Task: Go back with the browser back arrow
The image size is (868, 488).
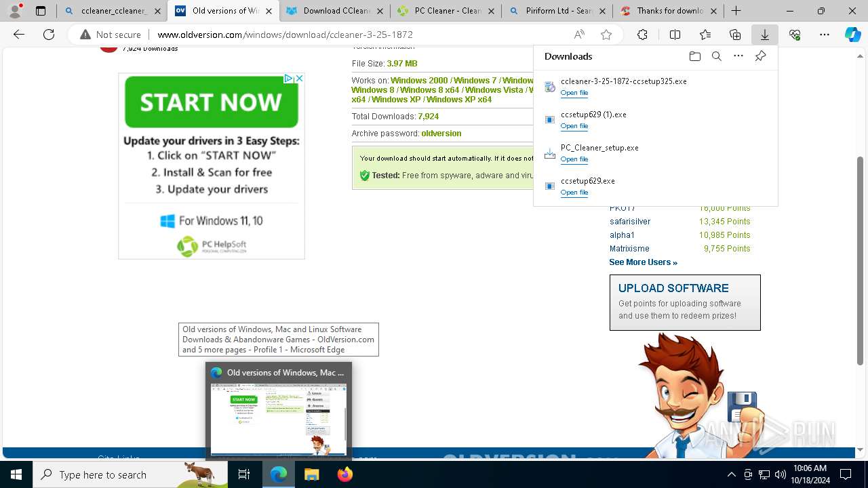Action: click(19, 35)
